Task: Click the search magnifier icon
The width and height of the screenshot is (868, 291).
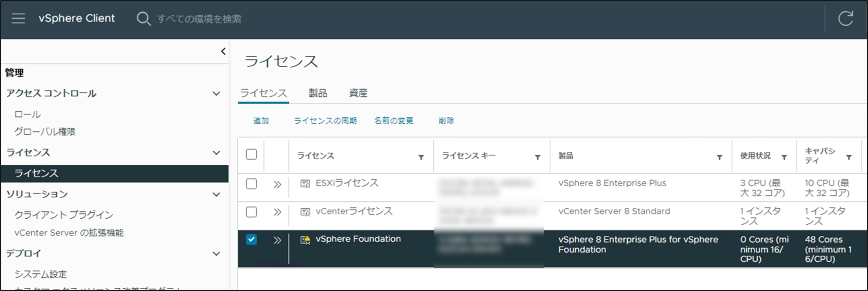Action: click(x=144, y=19)
